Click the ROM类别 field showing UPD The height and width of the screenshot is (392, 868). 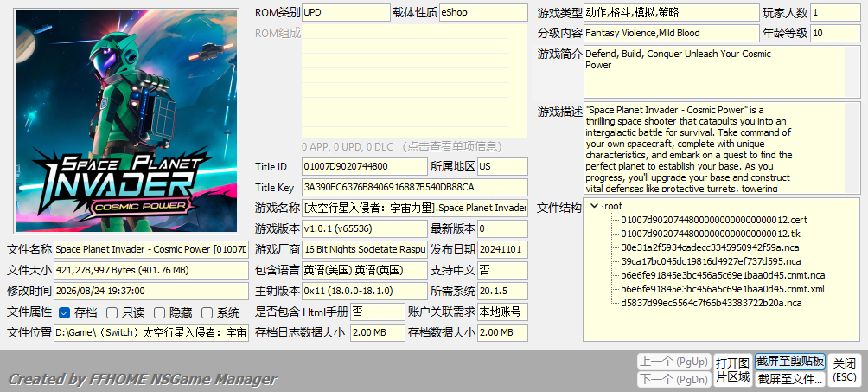(346, 12)
